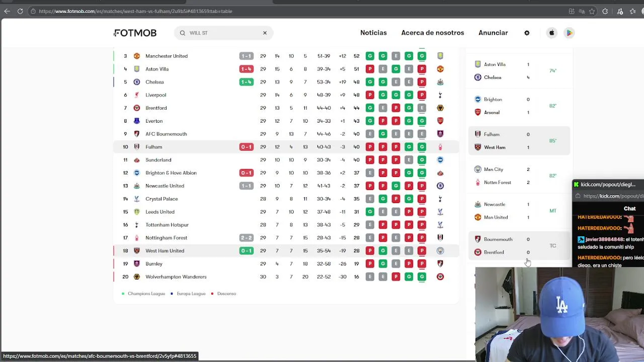Click Liverpool first form result P
The height and width of the screenshot is (362, 644).
pos(370,95)
